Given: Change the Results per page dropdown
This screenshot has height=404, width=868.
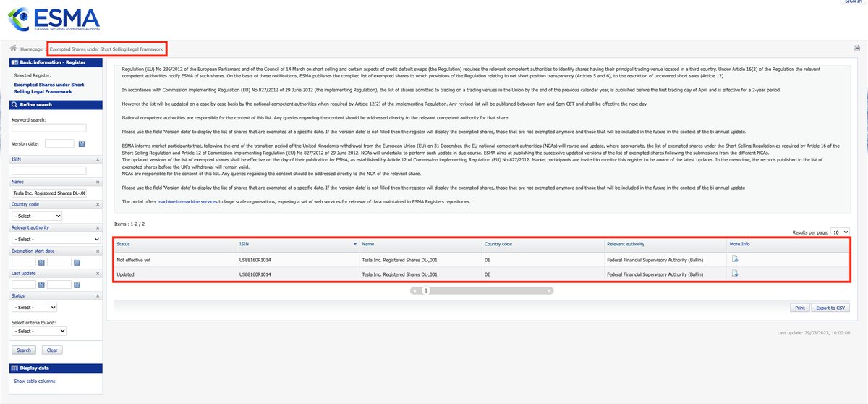Looking at the screenshot, I should 840,232.
